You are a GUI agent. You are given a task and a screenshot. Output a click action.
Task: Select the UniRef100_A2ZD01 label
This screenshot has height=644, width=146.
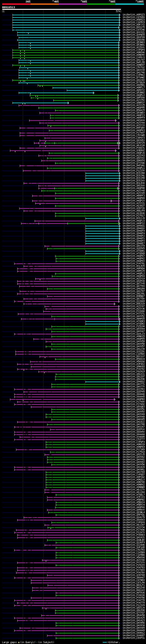coord(133,48)
